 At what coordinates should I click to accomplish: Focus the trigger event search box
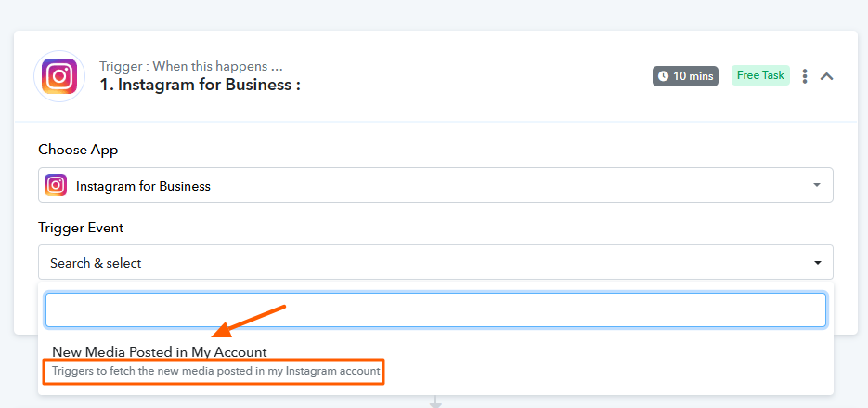point(435,310)
